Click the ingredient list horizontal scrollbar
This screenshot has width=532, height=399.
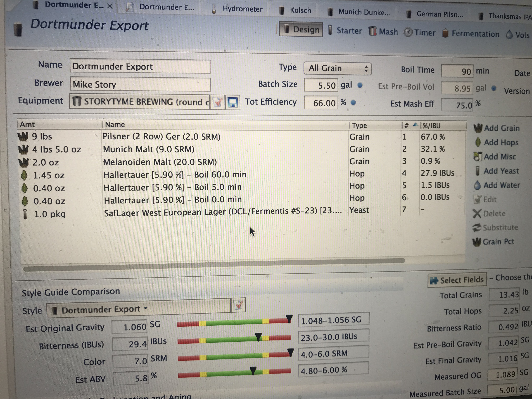point(214,265)
